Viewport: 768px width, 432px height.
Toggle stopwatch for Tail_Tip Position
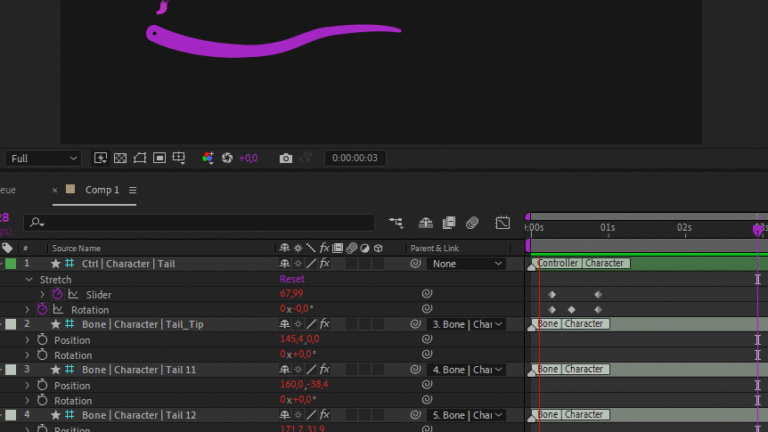(42, 340)
